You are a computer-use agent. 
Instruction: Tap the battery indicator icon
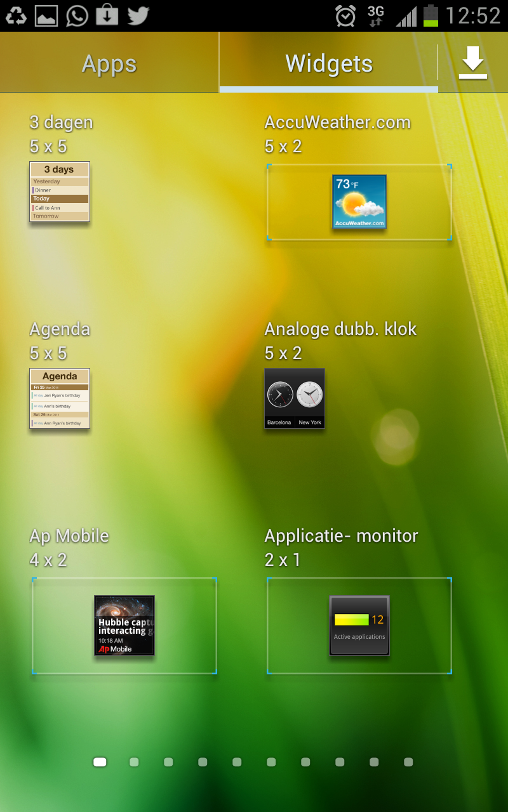click(x=431, y=16)
